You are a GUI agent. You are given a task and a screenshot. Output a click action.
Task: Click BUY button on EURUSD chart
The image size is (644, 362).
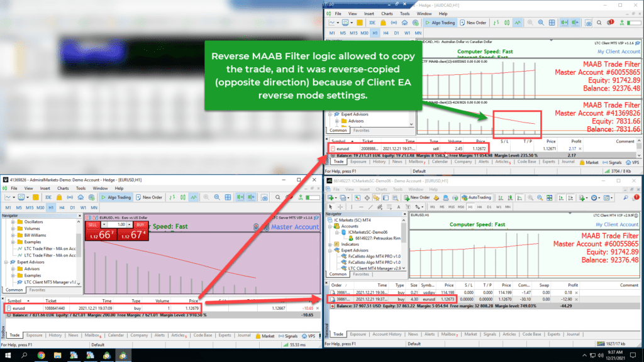[140, 224]
